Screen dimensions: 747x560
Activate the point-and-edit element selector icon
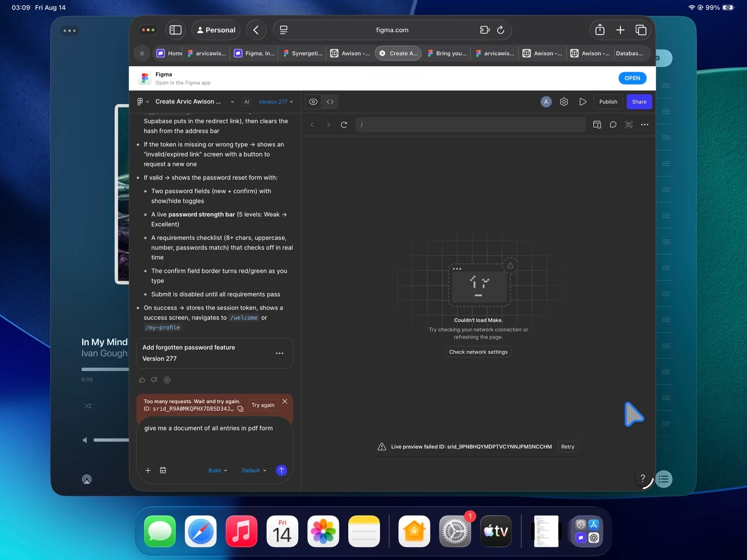pyautogui.click(x=629, y=125)
